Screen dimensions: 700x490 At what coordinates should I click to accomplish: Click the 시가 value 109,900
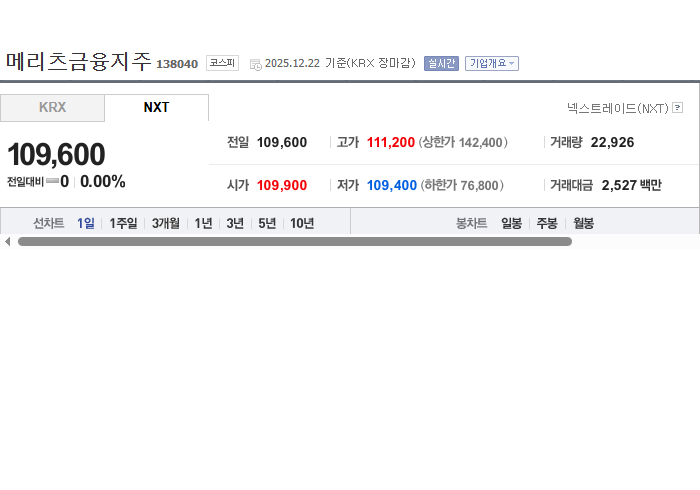[x=282, y=185]
